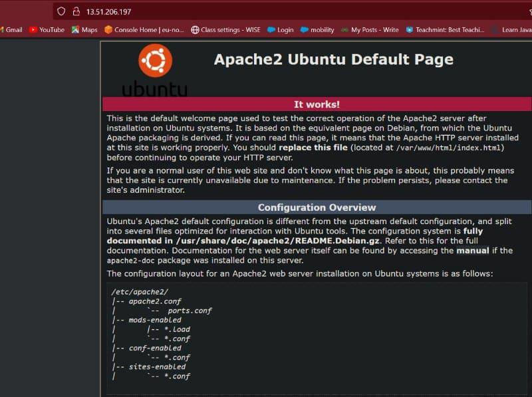The height and width of the screenshot is (397, 532).
Task: Click the apache2.conf tree entry
Action: 155,301
